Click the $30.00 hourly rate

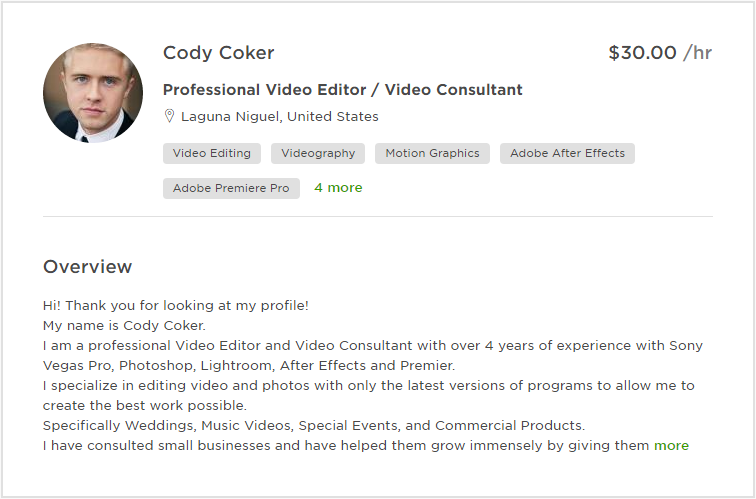click(660, 53)
